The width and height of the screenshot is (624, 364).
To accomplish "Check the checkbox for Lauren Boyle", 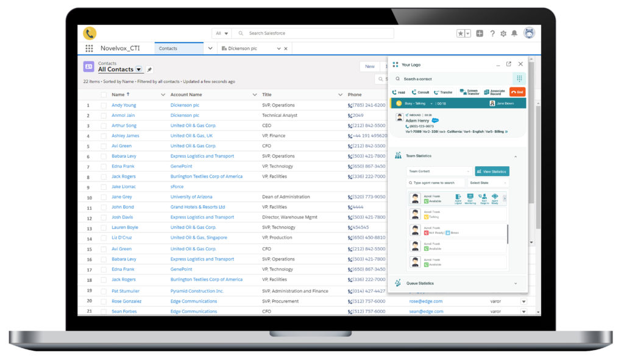I will click(104, 228).
